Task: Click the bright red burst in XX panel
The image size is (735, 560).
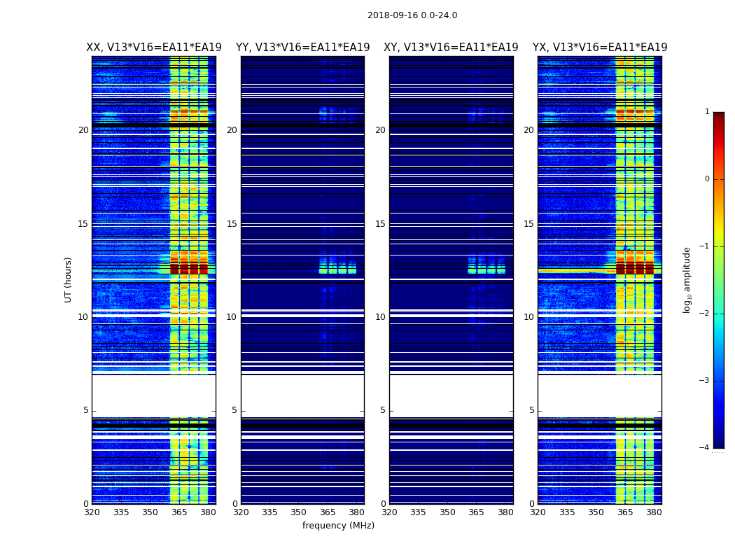Action: pos(188,269)
